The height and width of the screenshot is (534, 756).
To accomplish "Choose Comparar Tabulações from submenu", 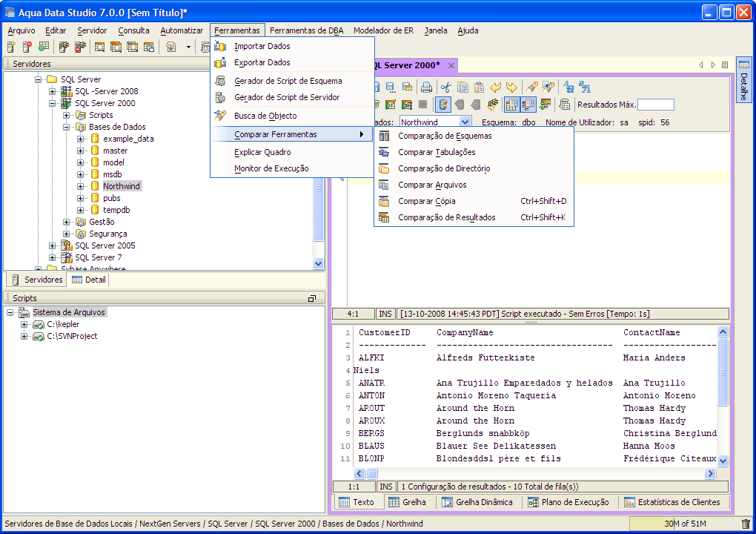I will (x=474, y=153).
